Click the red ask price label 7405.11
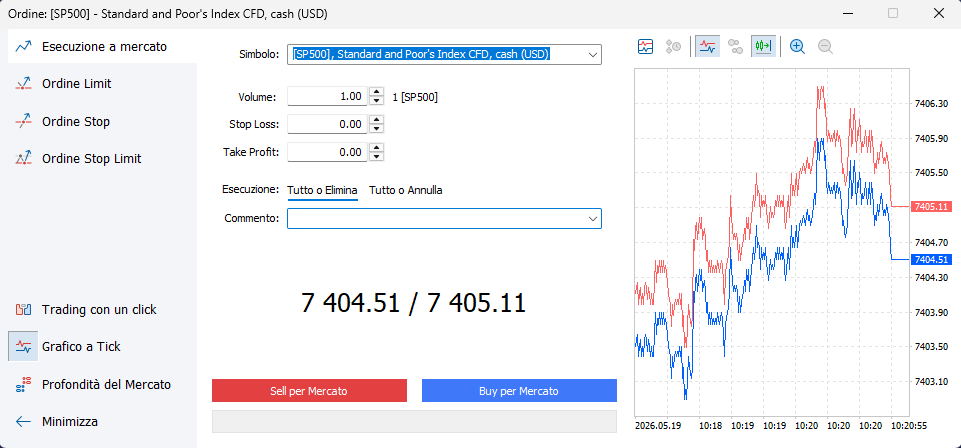The width and height of the screenshot is (961, 448). tap(932, 207)
